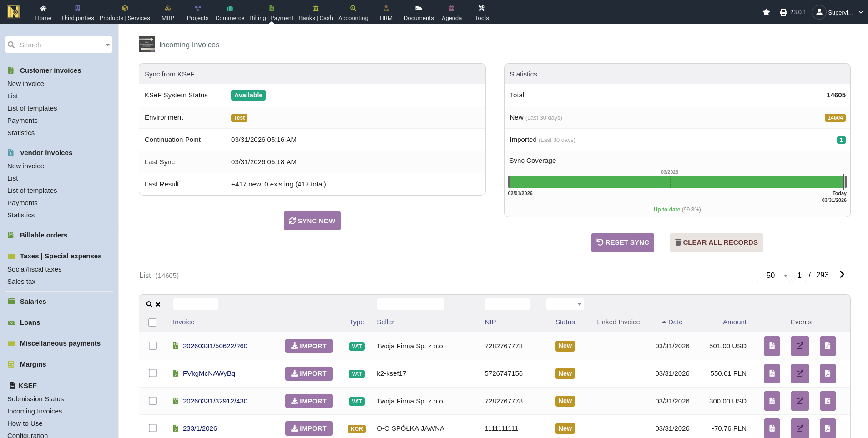This screenshot has height=438, width=868.
Task: Click the bookmark star icon in top bar
Action: click(766, 12)
